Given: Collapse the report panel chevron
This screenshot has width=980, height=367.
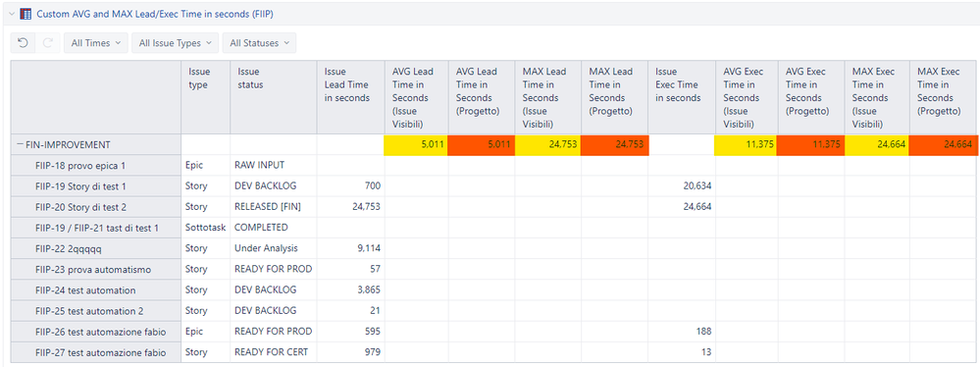Looking at the screenshot, I should pos(11,14).
